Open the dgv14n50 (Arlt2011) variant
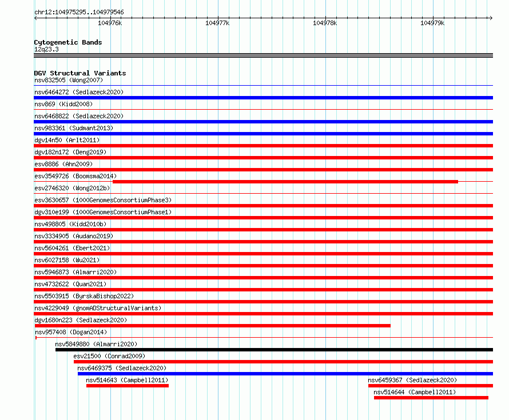The width and height of the screenshot is (509, 420). point(67,140)
